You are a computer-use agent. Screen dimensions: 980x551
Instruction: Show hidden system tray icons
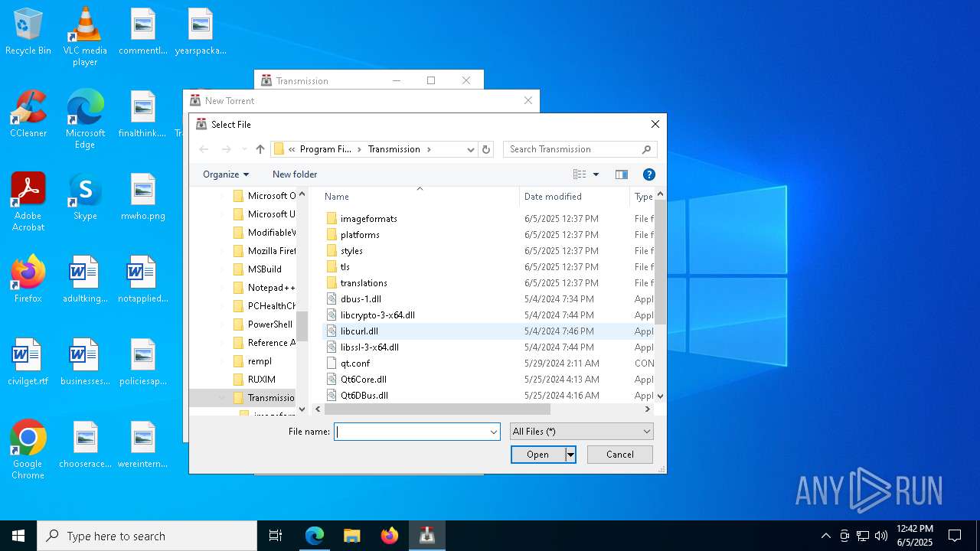point(825,536)
